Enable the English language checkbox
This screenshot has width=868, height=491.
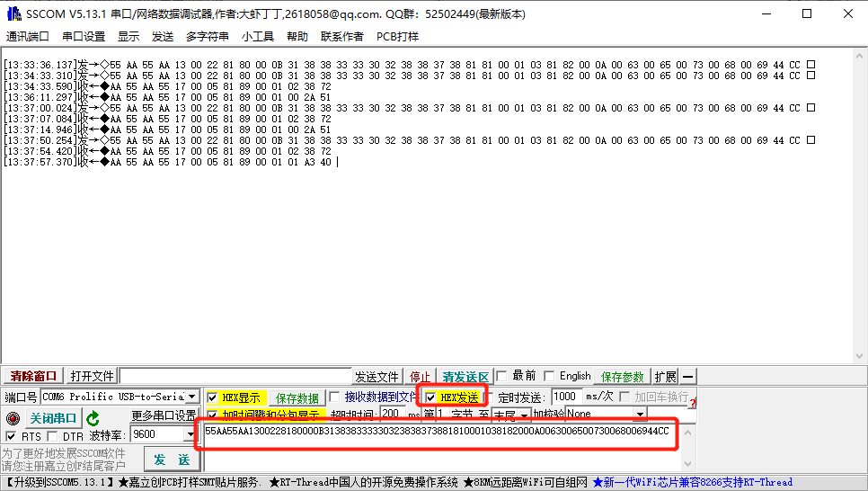coord(549,376)
